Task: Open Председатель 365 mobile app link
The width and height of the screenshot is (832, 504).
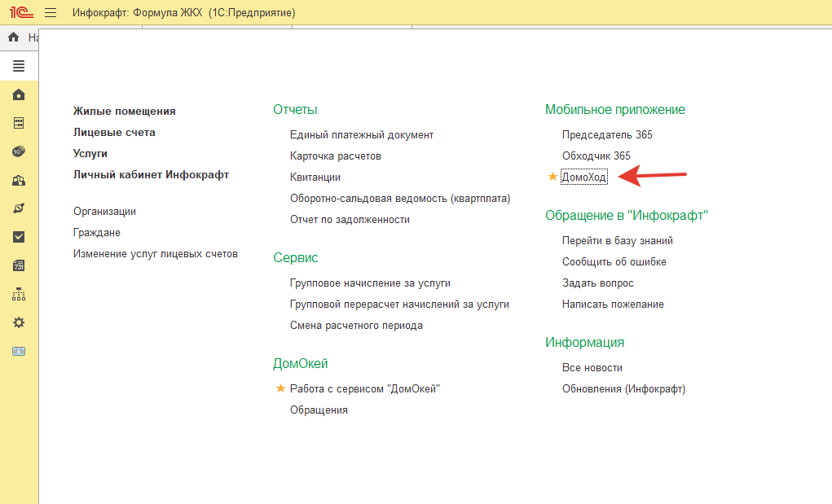Action: coord(607,134)
